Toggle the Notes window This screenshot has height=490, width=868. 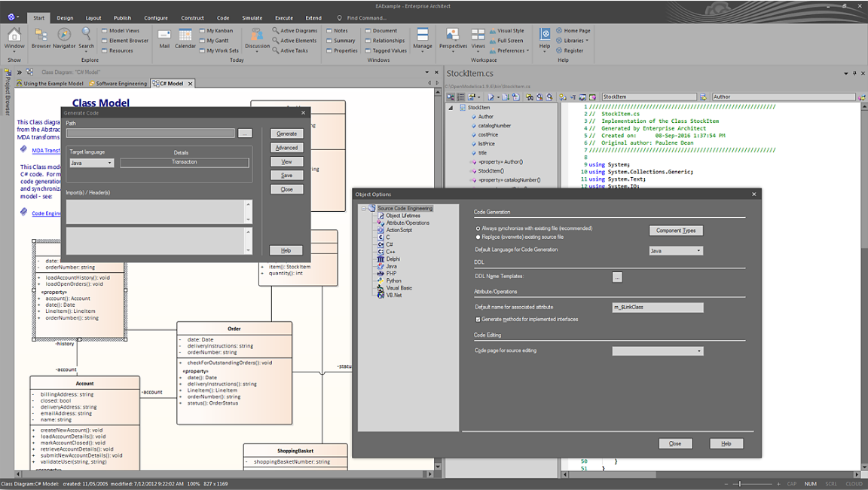pyautogui.click(x=337, y=31)
